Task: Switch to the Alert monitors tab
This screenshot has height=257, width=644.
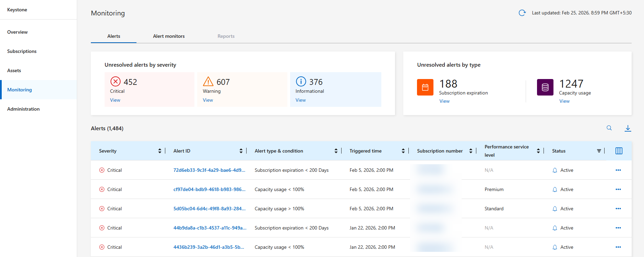Action: [169, 36]
